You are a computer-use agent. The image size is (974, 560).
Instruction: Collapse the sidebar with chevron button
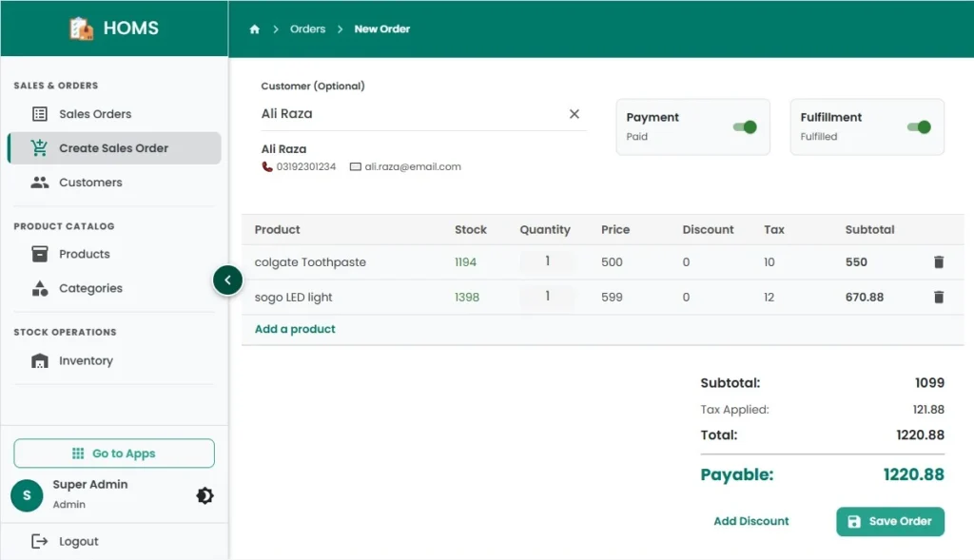227,280
